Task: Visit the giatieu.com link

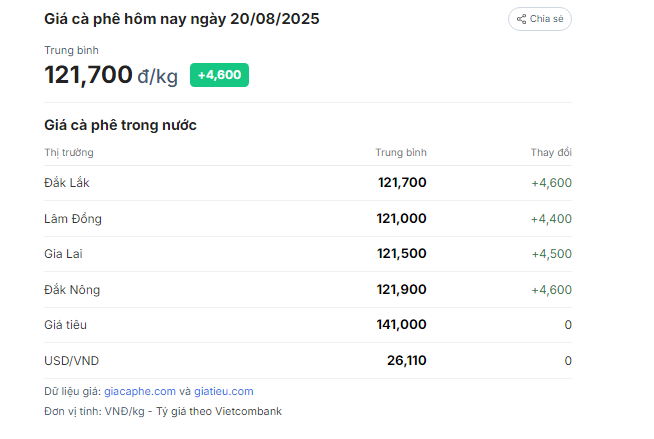Action: 224,391
